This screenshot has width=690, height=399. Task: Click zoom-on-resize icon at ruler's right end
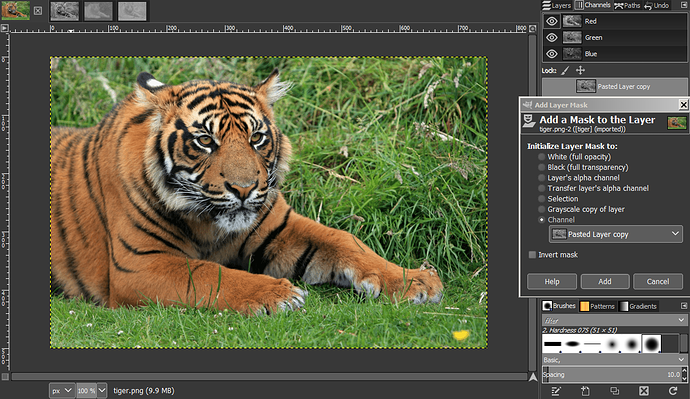pyautogui.click(x=532, y=28)
